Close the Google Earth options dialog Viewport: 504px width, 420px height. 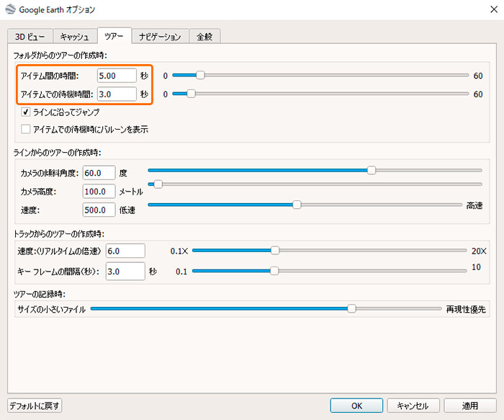coord(494,9)
